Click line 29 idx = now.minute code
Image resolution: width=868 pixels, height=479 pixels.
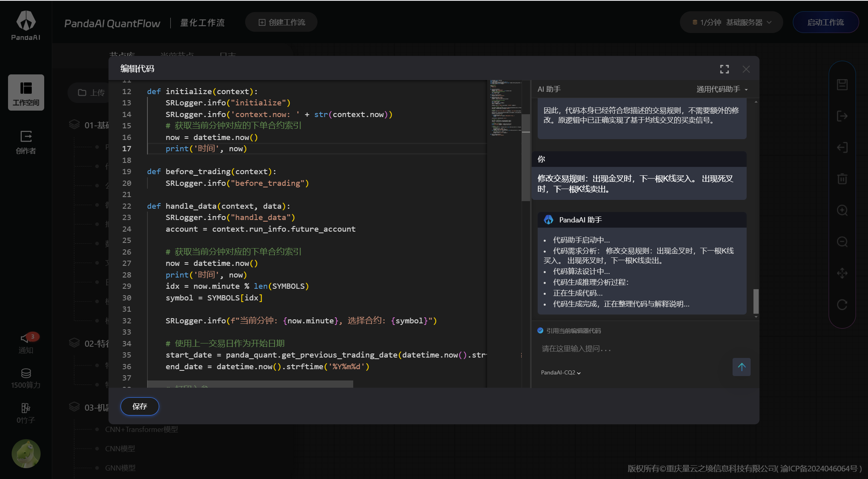(237, 286)
